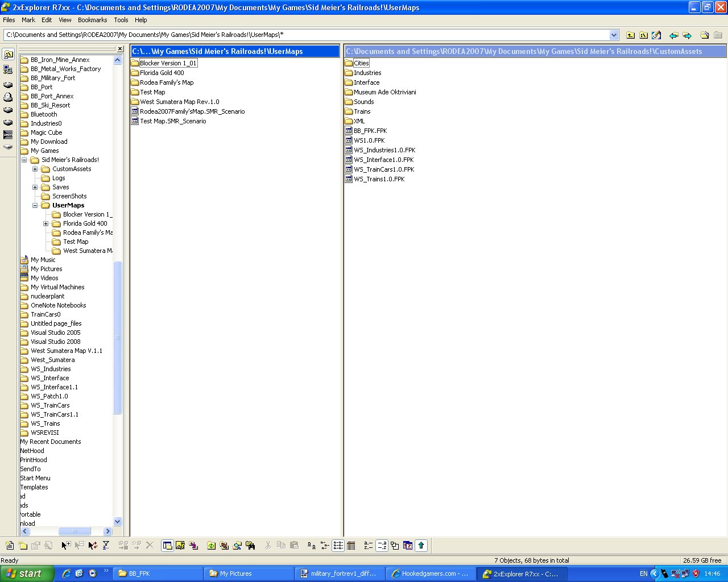The image size is (728, 582).
Task: Navigate forward with cyan right arrow
Action: click(687, 35)
